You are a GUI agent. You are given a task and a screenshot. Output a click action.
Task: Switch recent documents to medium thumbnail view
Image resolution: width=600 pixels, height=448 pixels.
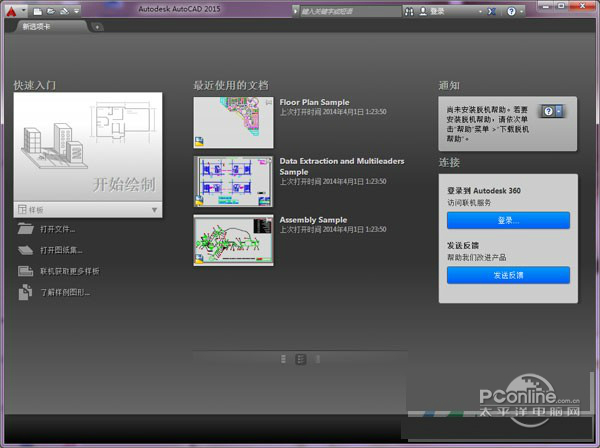(x=300, y=358)
